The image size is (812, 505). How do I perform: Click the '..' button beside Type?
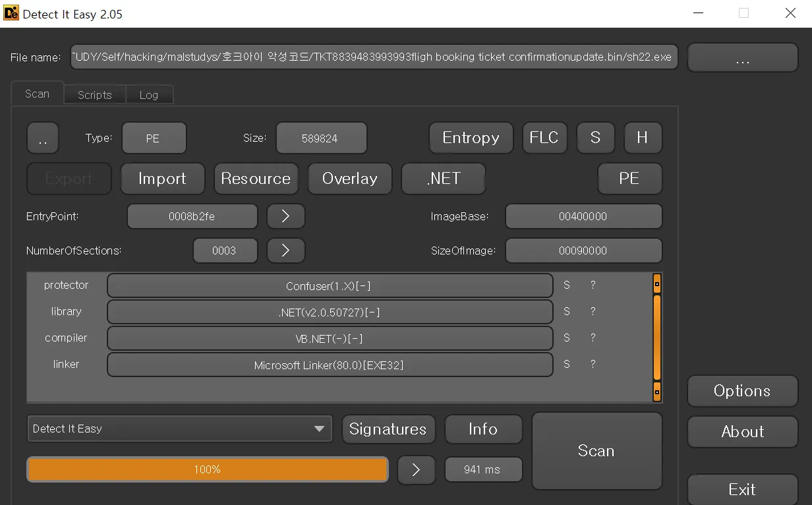(43, 138)
